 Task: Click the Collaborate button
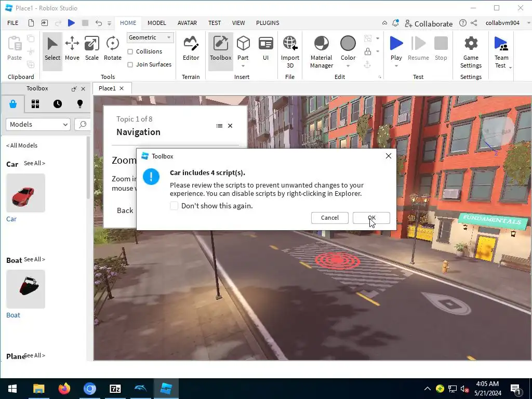coord(429,23)
